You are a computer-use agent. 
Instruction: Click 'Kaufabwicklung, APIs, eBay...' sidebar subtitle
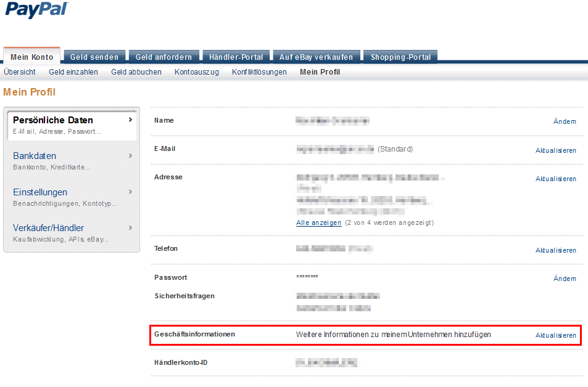coord(60,239)
